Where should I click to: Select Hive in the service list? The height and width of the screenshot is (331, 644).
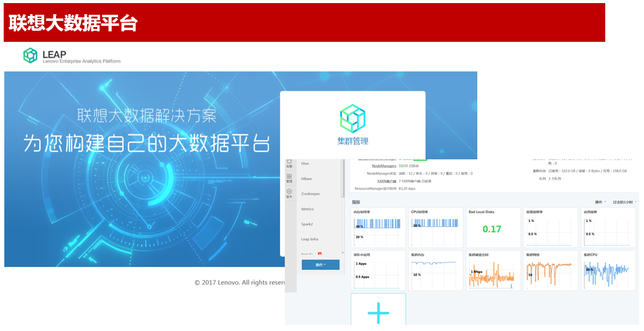click(304, 164)
